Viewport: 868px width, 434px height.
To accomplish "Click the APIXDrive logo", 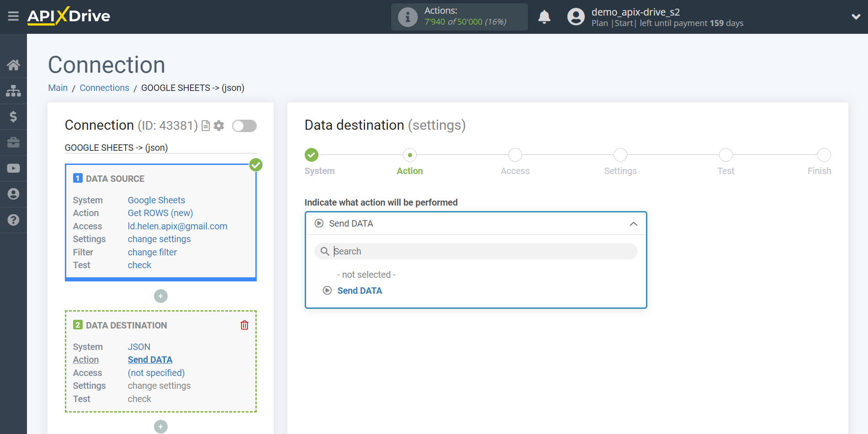I will pyautogui.click(x=69, y=16).
